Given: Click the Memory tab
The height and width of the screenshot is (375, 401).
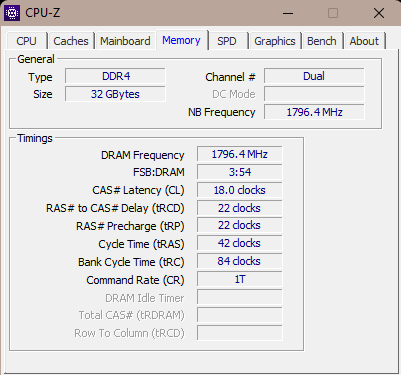Looking at the screenshot, I should (181, 40).
